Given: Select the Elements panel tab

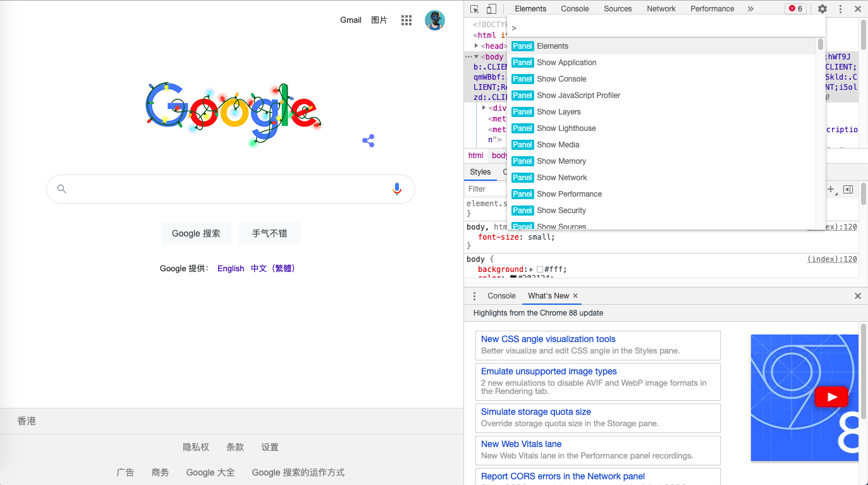Looking at the screenshot, I should (x=530, y=9).
